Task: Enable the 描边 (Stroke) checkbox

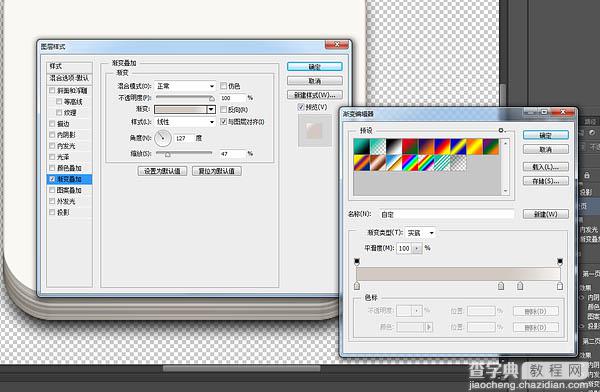Action: coord(52,124)
